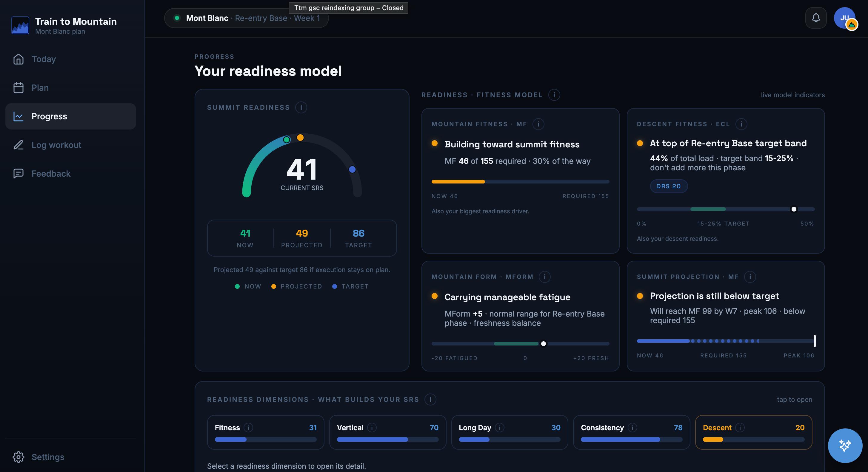
Task: Open Mountain Fitness MF info icon
Action: point(538,124)
